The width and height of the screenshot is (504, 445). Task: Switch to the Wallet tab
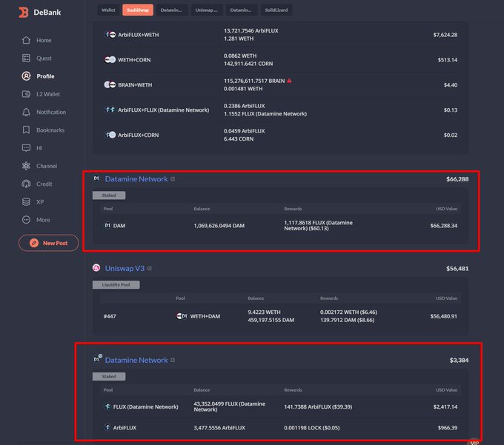[x=108, y=10]
